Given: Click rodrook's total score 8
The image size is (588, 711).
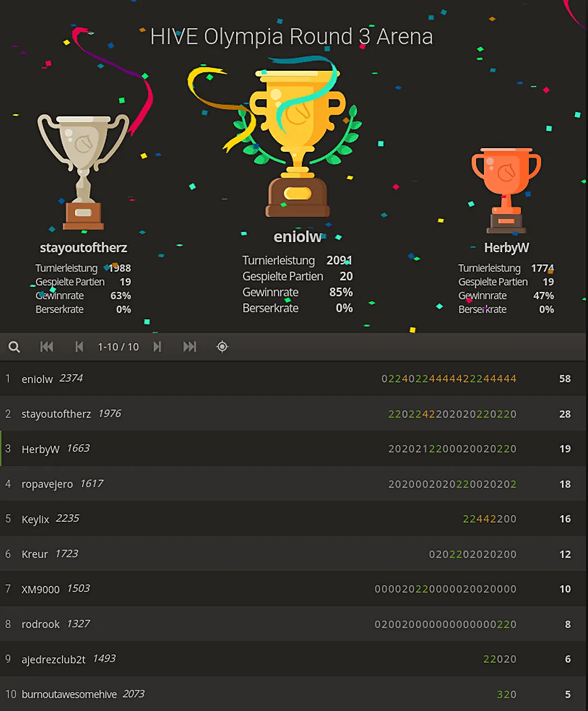Looking at the screenshot, I should click(567, 624).
